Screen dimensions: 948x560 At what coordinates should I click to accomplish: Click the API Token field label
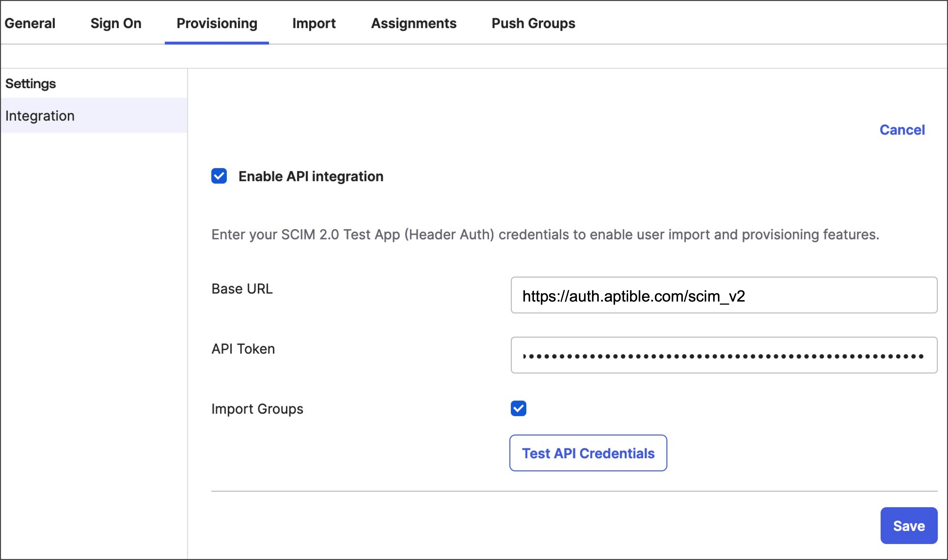(243, 349)
